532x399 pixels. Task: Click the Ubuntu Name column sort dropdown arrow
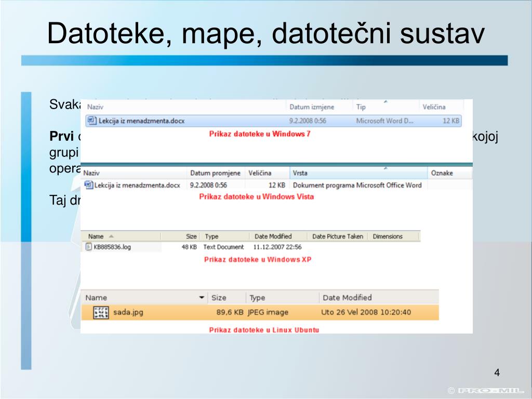pyautogui.click(x=202, y=298)
